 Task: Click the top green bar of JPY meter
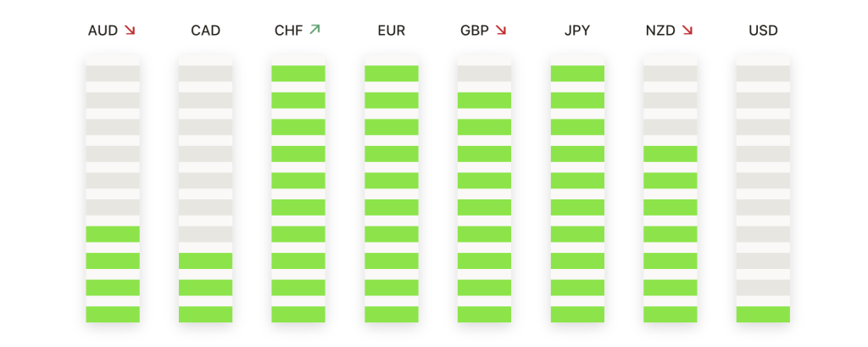(577, 73)
